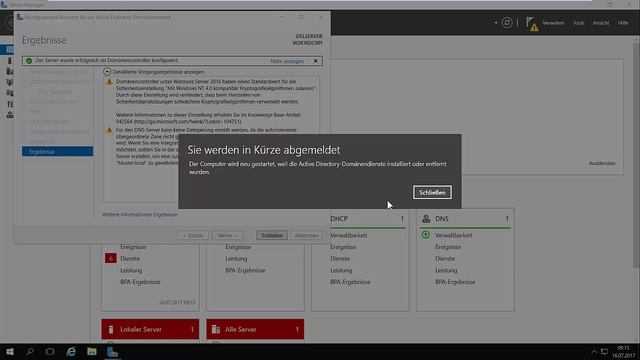
Task: Click the Ausblenden link
Action: 602,163
